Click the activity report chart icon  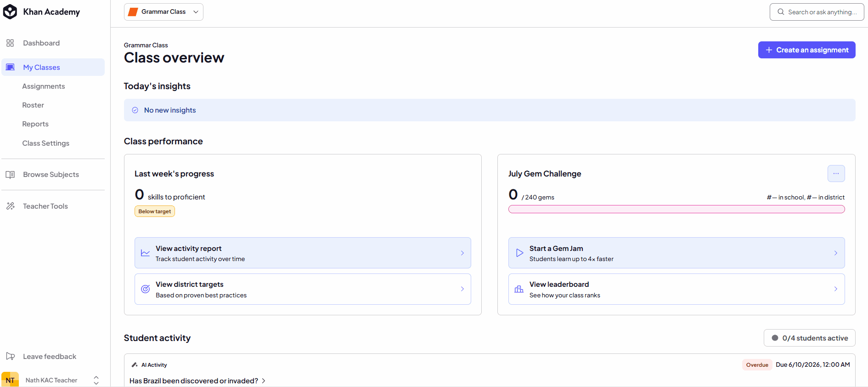(145, 253)
